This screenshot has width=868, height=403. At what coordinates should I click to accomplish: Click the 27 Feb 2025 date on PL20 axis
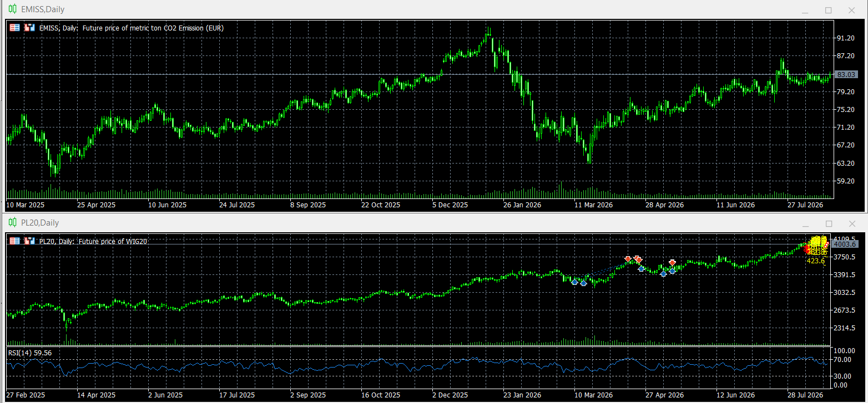click(x=26, y=395)
